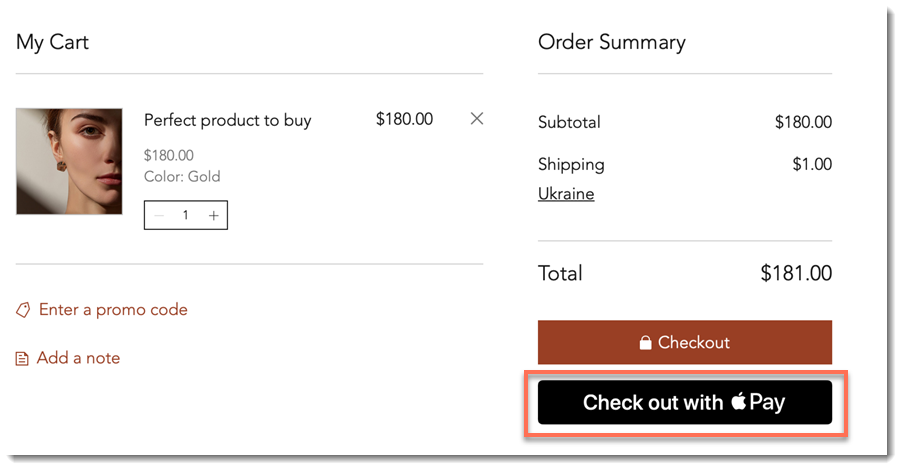Click the note document icon
The width and height of the screenshot is (903, 470).
click(x=22, y=359)
